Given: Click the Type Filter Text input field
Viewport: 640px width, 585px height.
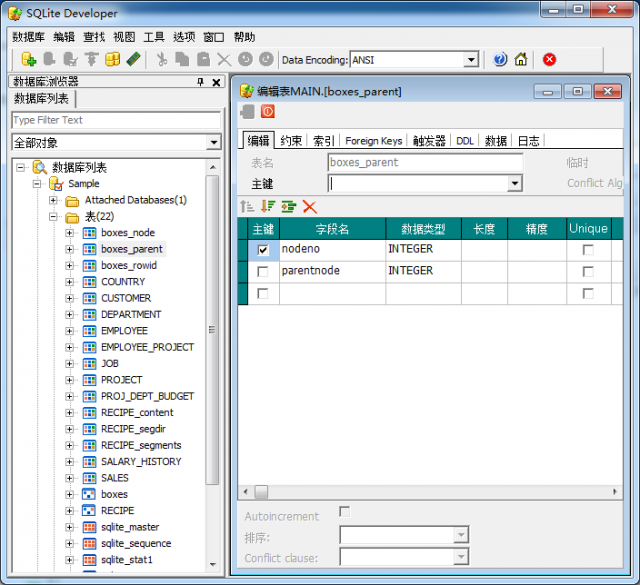Looking at the screenshot, I should pos(115,120).
